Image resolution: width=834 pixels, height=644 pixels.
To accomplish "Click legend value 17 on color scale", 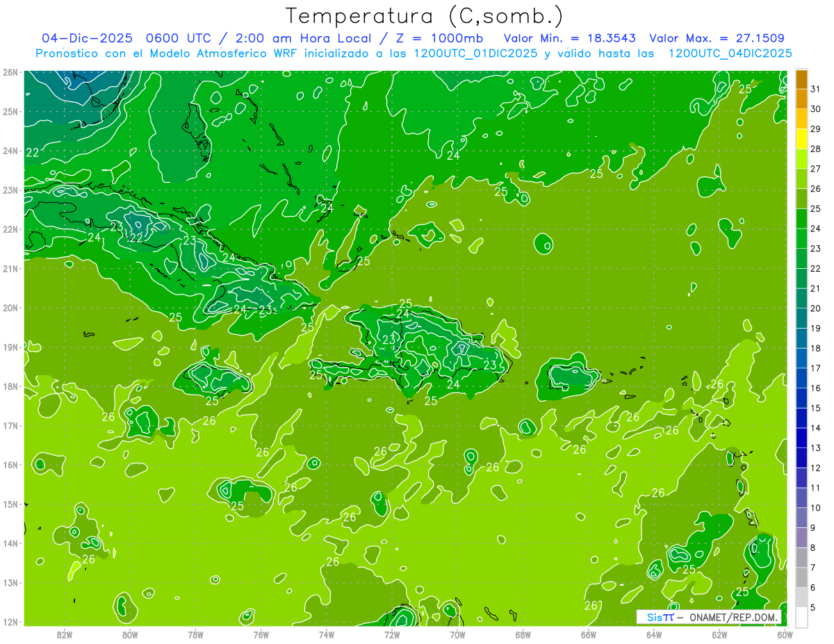I will click(815, 368).
